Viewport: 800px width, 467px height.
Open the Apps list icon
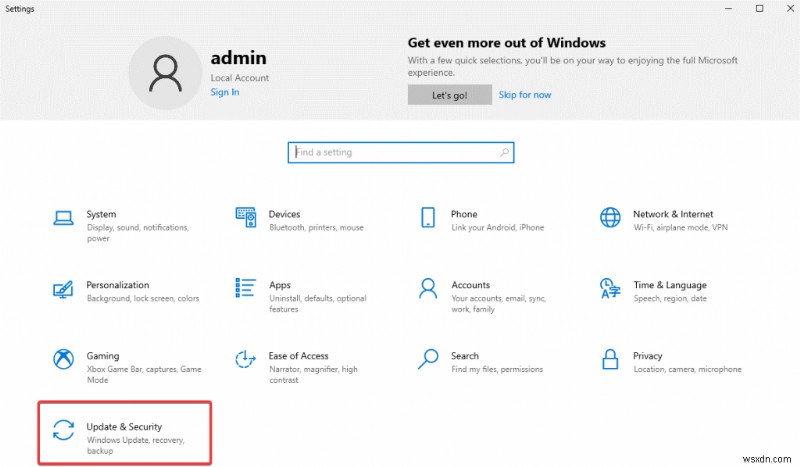coord(245,288)
